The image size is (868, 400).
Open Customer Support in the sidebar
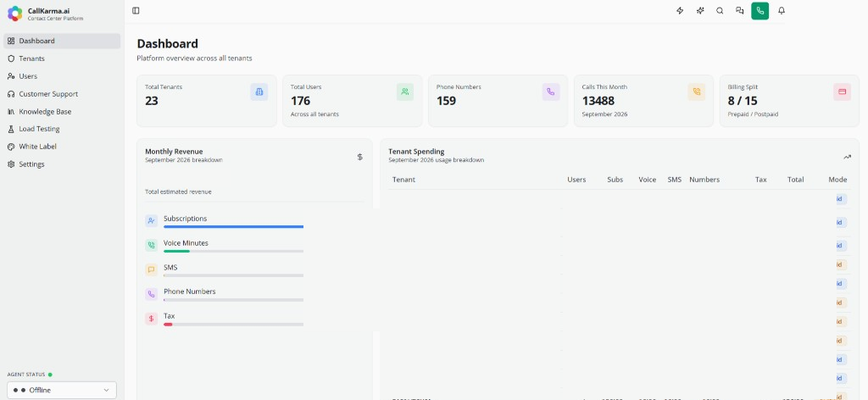point(62,94)
